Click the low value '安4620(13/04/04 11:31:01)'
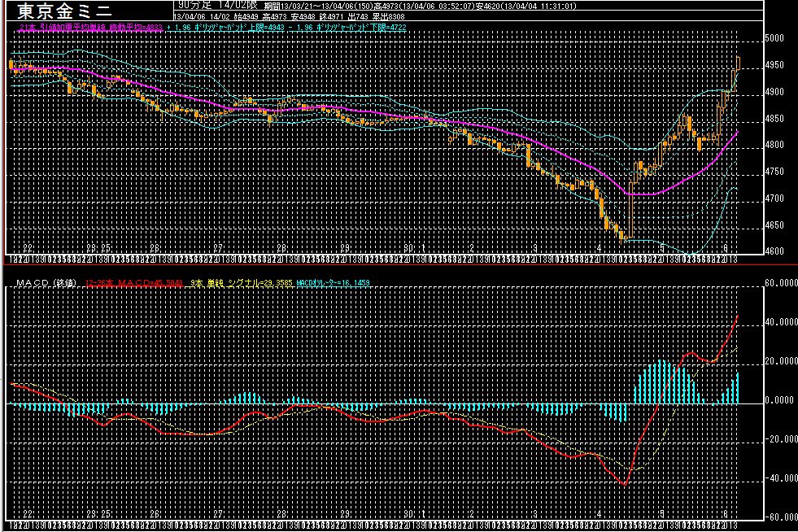The height and width of the screenshot is (532, 798). click(x=526, y=7)
